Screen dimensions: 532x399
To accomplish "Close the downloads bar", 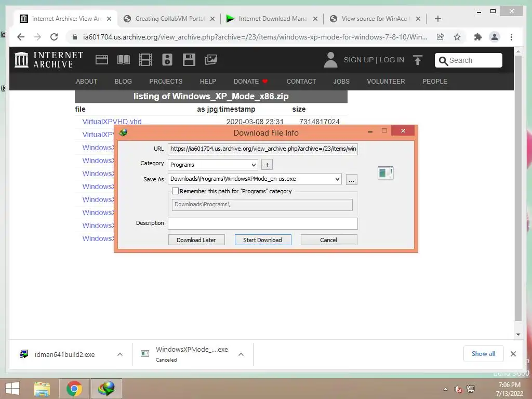I will pyautogui.click(x=513, y=354).
